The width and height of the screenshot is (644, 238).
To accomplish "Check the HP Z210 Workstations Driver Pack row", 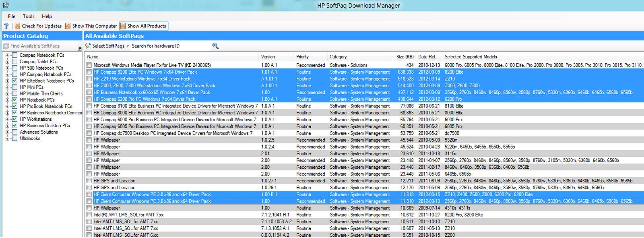I will click(89, 79).
